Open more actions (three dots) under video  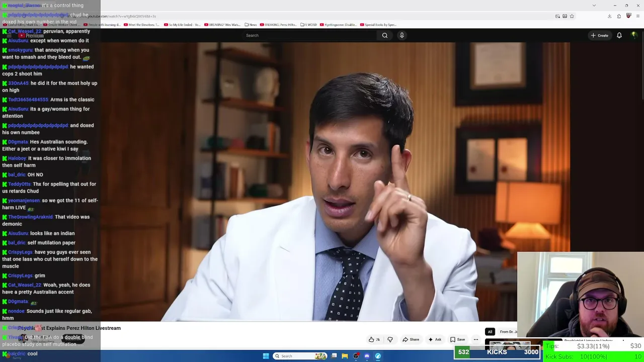pyautogui.click(x=475, y=339)
